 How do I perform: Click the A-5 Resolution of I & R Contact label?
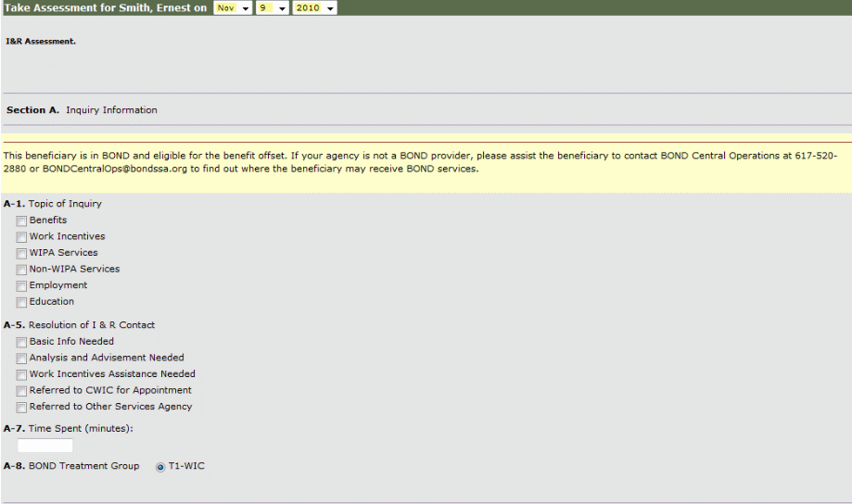tap(80, 325)
